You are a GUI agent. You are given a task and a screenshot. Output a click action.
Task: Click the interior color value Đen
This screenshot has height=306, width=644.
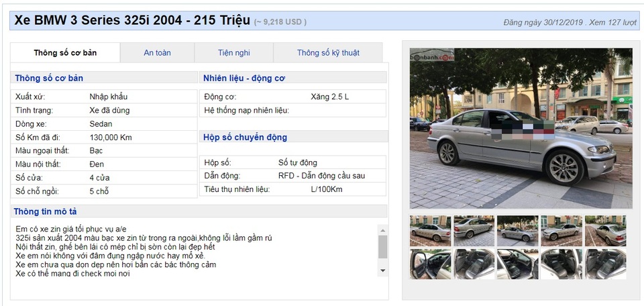point(97,164)
